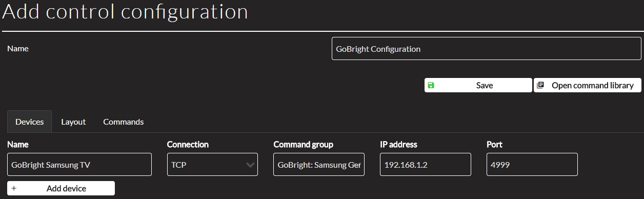
Task: Click the Command group GoBright Samsung field
Action: (x=319, y=164)
